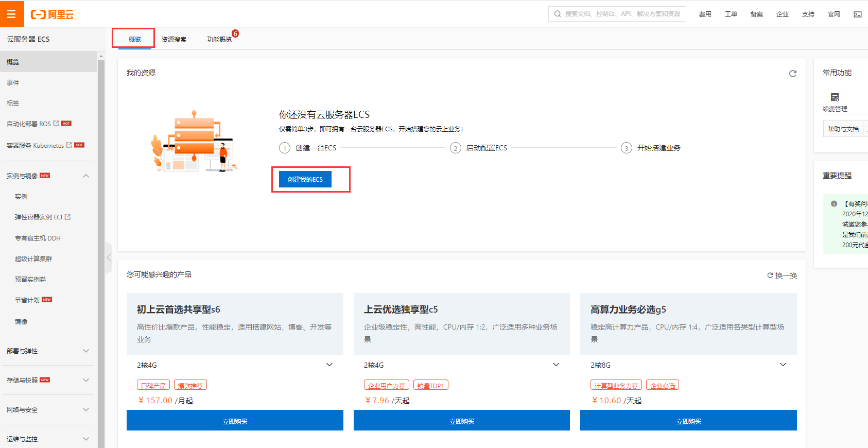Expand the 部署与弹性 section
The width and height of the screenshot is (868, 448).
tap(86, 351)
